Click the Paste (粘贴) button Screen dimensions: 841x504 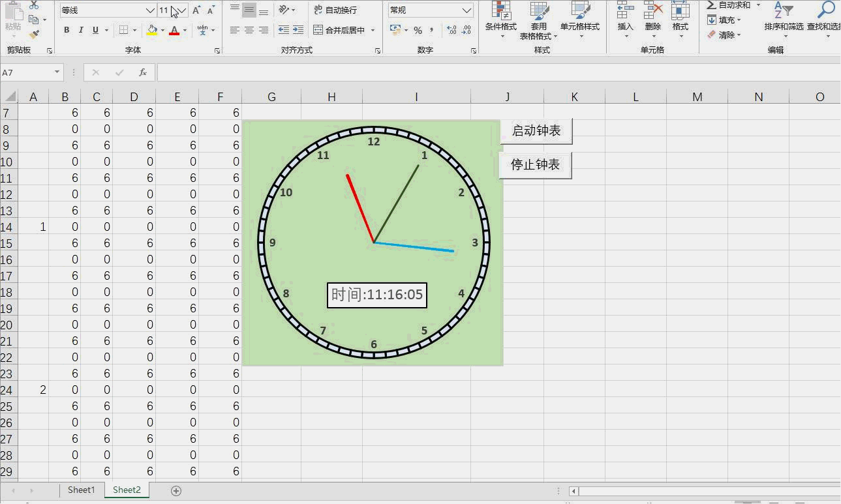tap(13, 18)
